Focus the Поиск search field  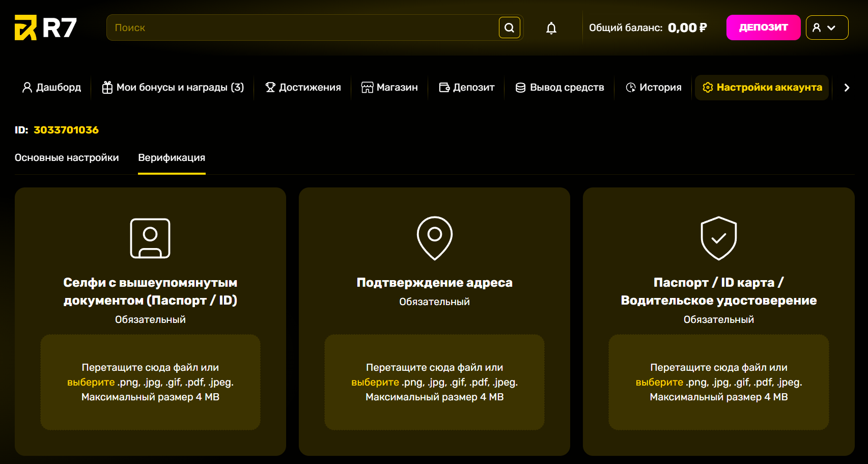(x=300, y=28)
